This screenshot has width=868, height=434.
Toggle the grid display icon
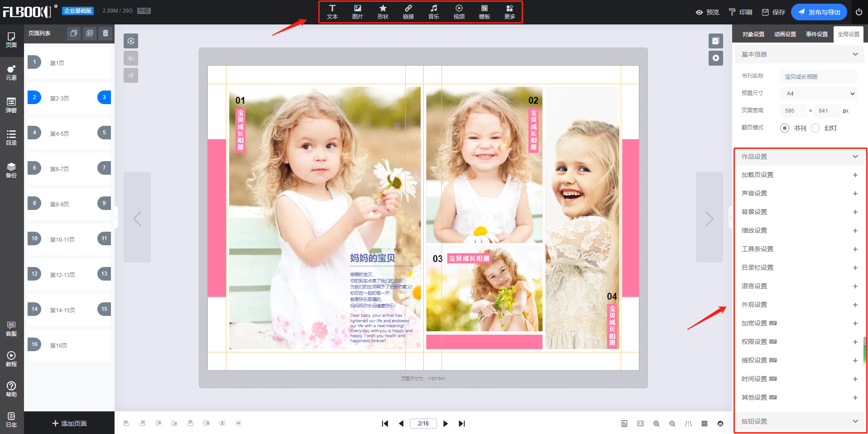pos(705,424)
